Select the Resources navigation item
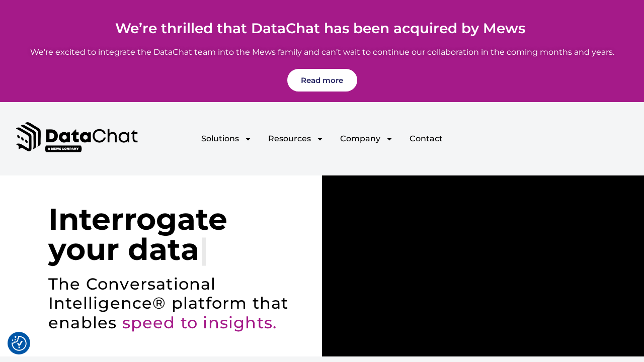This screenshot has height=362, width=644. [x=289, y=138]
